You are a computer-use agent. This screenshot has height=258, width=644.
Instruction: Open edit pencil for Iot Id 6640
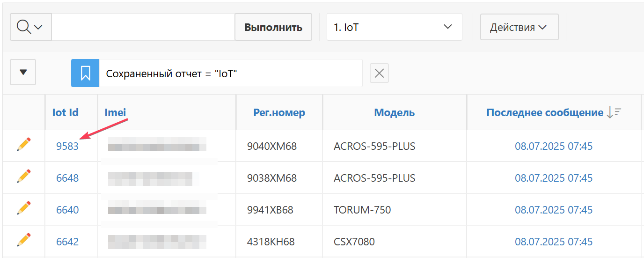[x=24, y=209]
